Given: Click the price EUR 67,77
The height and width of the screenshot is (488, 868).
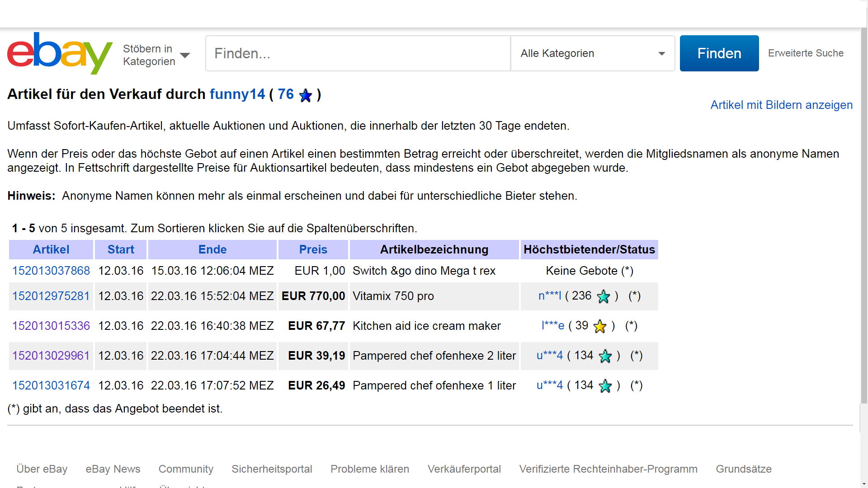Looking at the screenshot, I should [316, 326].
